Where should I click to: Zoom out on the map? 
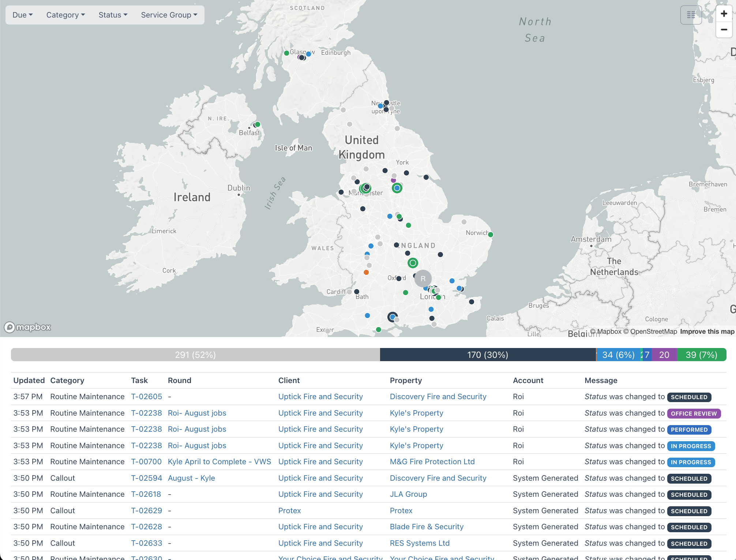click(724, 30)
